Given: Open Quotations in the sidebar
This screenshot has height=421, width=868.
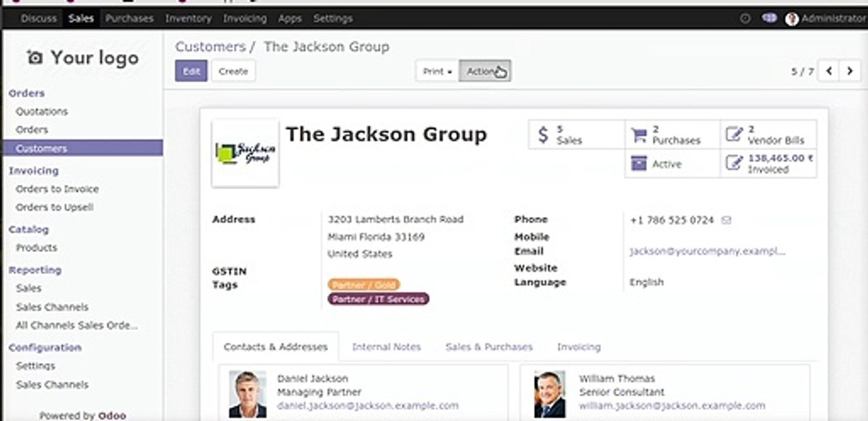Looking at the screenshot, I should click(42, 111).
